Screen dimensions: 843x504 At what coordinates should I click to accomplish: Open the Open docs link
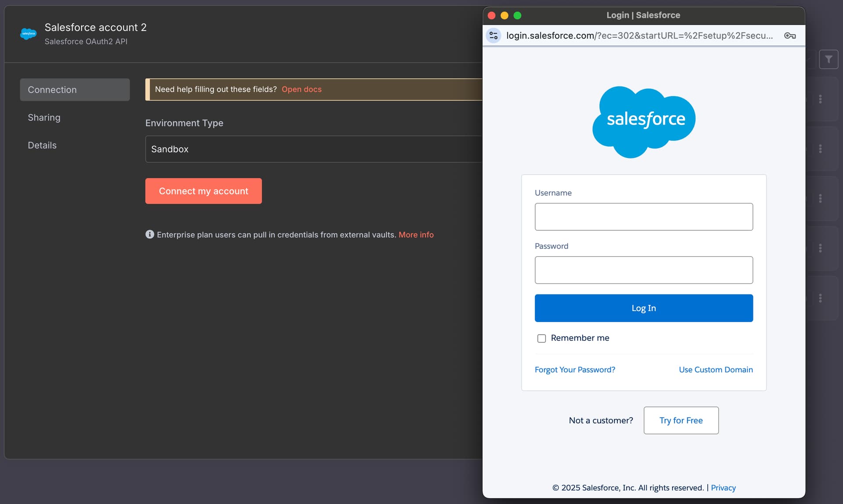tap(301, 89)
